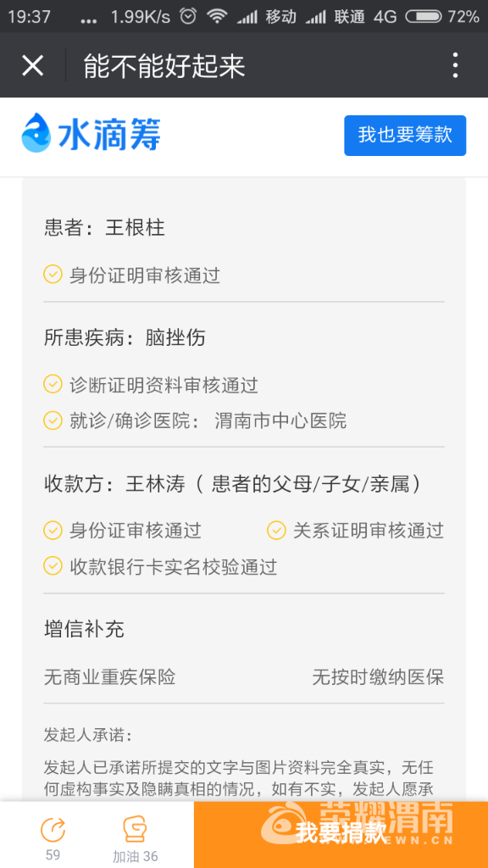Tap checkmark next to 关系证明审核通过

pos(276,531)
